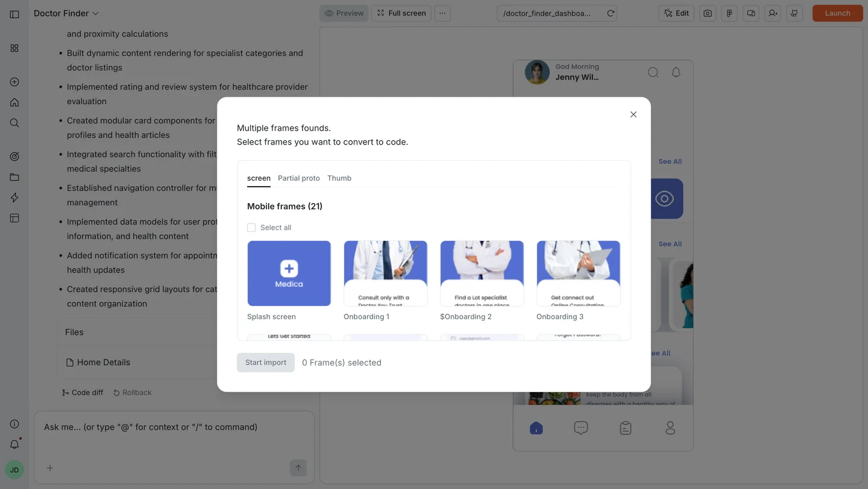Switch to the Partial proto tab
The image size is (868, 489).
[x=298, y=178]
